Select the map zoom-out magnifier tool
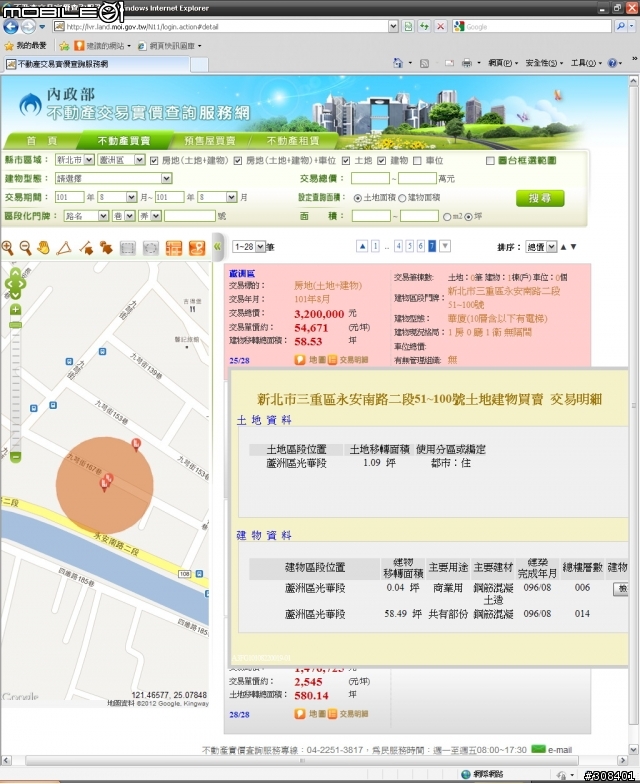Screen dimensions: 640x784 26,248
